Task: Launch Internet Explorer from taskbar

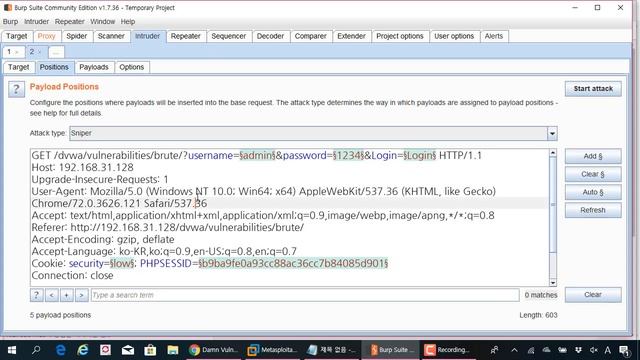Action: pyautogui.click(x=83, y=350)
